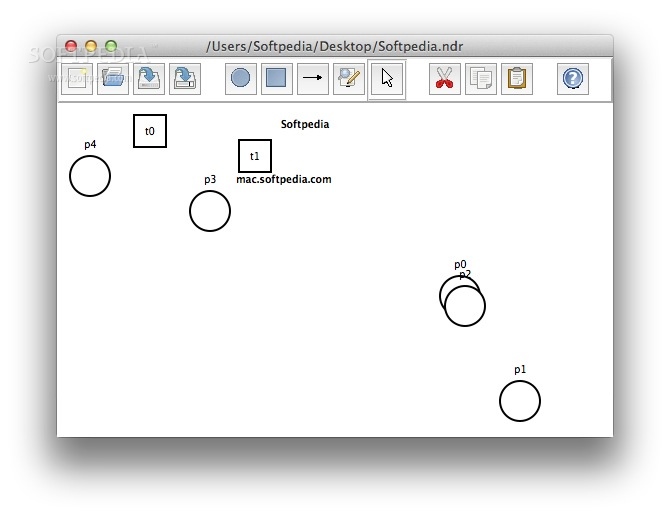
Task: Cut selection with the scissors icon
Action: [445, 79]
